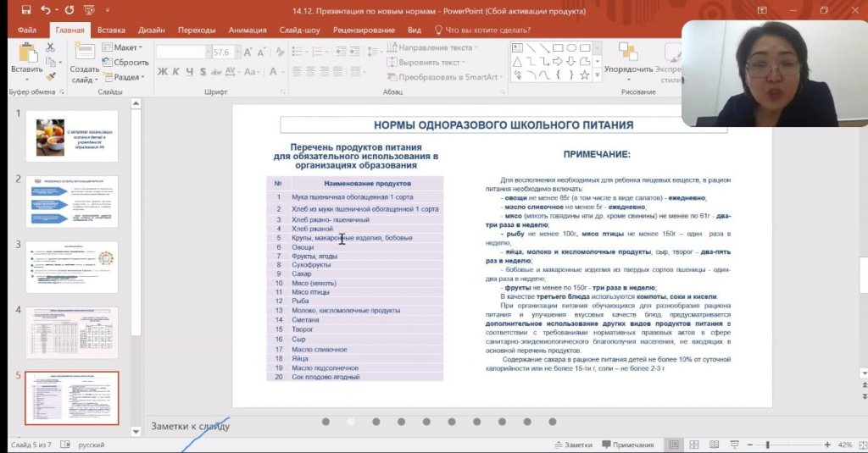Viewport: 868px width, 453px height.
Task: Select the oval shape in gallery
Action: tap(571, 47)
